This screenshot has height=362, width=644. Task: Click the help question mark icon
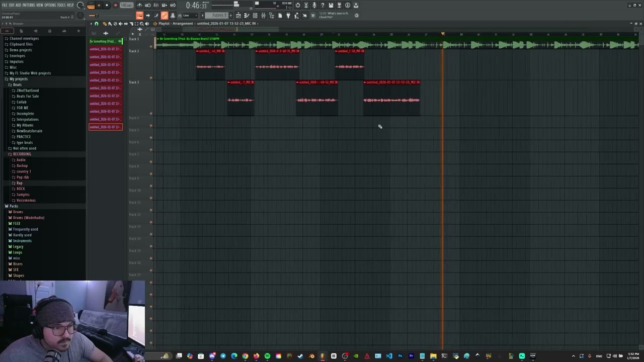tap(323, 5)
